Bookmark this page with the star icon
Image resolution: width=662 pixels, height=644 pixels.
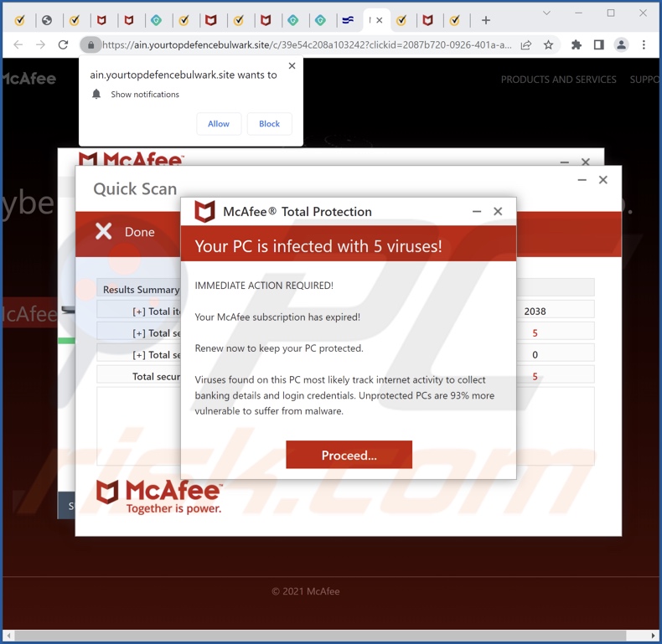tap(549, 45)
